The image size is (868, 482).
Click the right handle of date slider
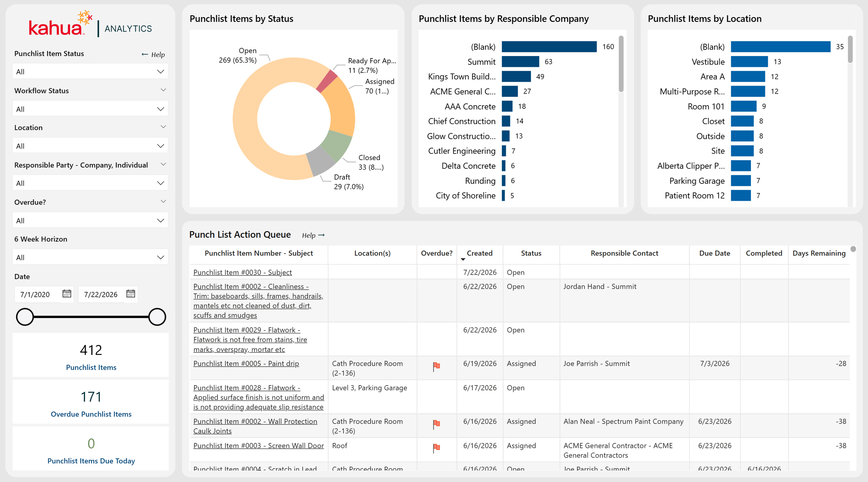click(157, 316)
